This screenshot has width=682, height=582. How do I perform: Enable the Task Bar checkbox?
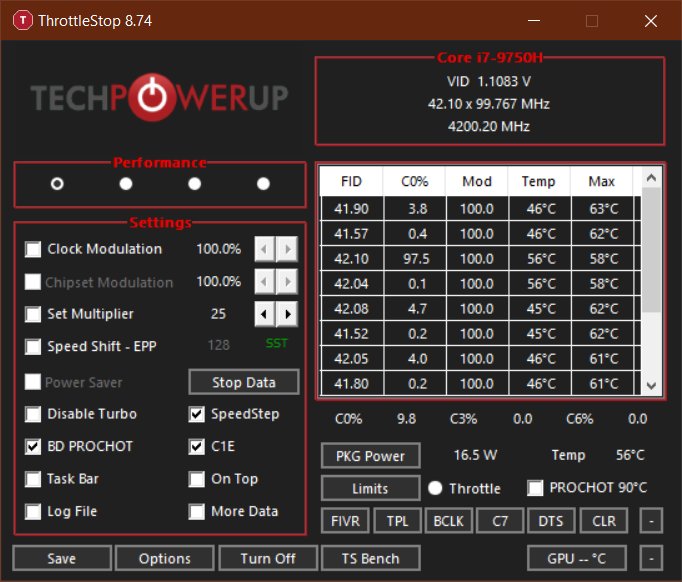point(33,479)
